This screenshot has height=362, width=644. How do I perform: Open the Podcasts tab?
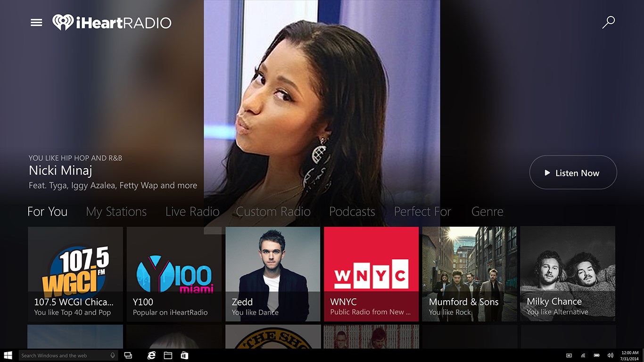pyautogui.click(x=352, y=212)
